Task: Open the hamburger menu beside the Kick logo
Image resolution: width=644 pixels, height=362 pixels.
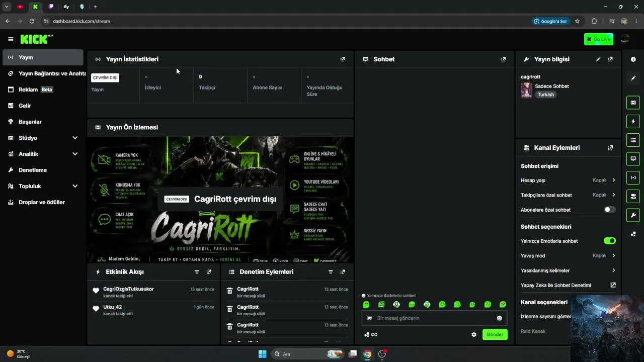Action: 11,39
